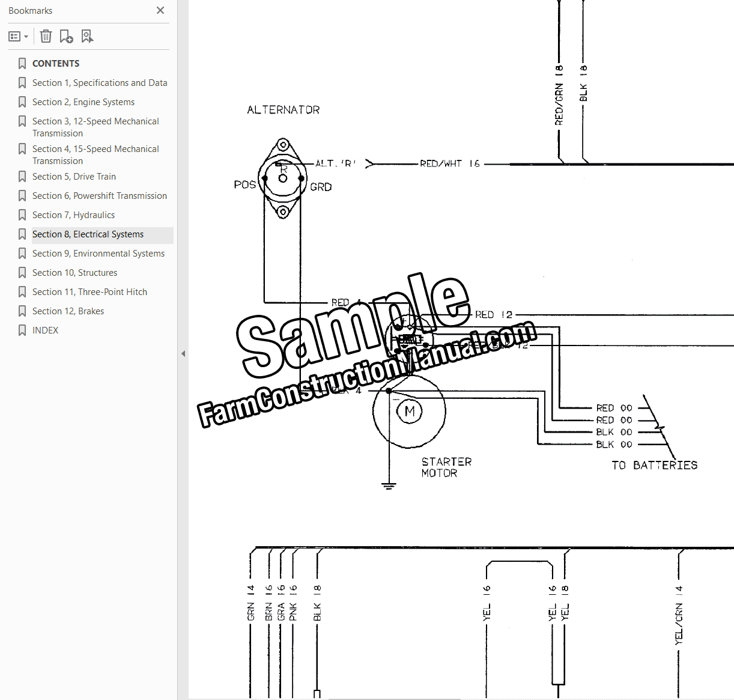
Task: Select Section 8, Electrical Systems bookmark
Action: tap(88, 234)
